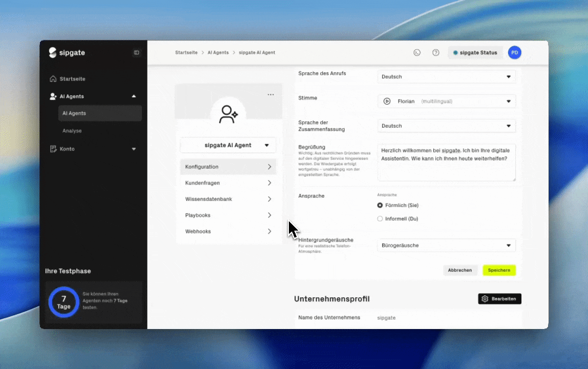The height and width of the screenshot is (369, 588).
Task: Click the agent avatar placeholder icon
Action: [x=228, y=114]
